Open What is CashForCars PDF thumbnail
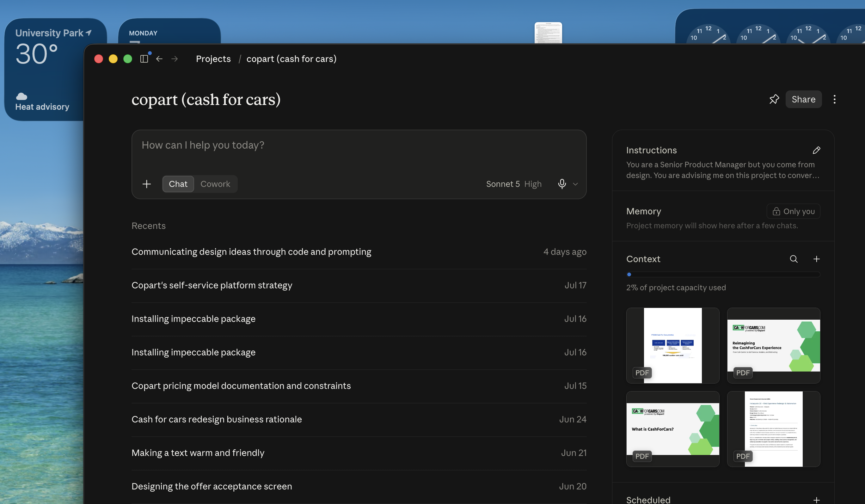The height and width of the screenshot is (504, 865). coord(672,429)
